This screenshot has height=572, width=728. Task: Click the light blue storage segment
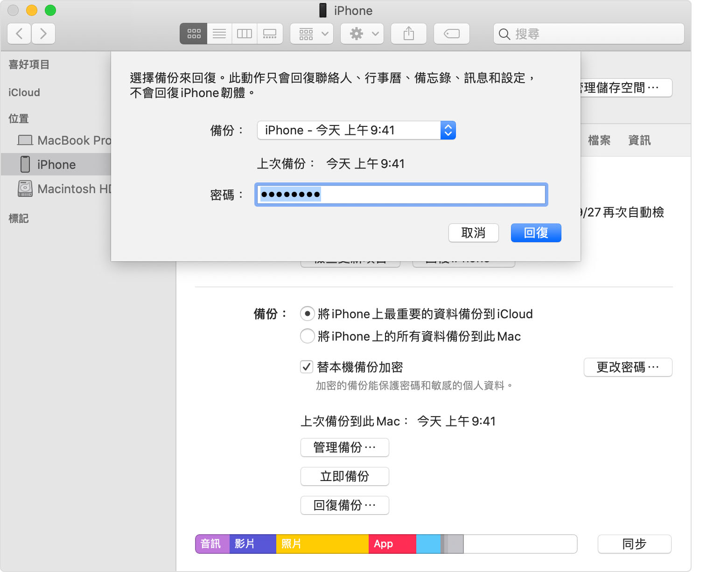click(x=428, y=544)
